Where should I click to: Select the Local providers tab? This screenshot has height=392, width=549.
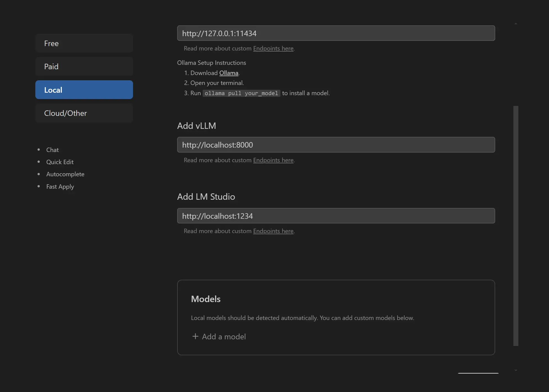[x=84, y=90]
